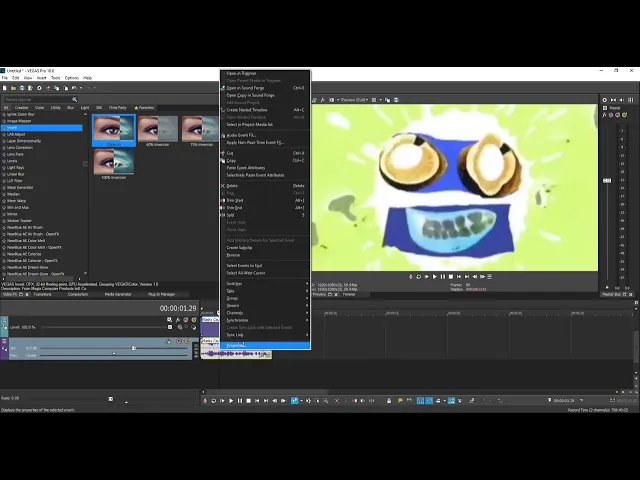Image resolution: width=640 pixels, height=480 pixels.
Task: Select Create Subclip in the context menu
Action: point(264,248)
